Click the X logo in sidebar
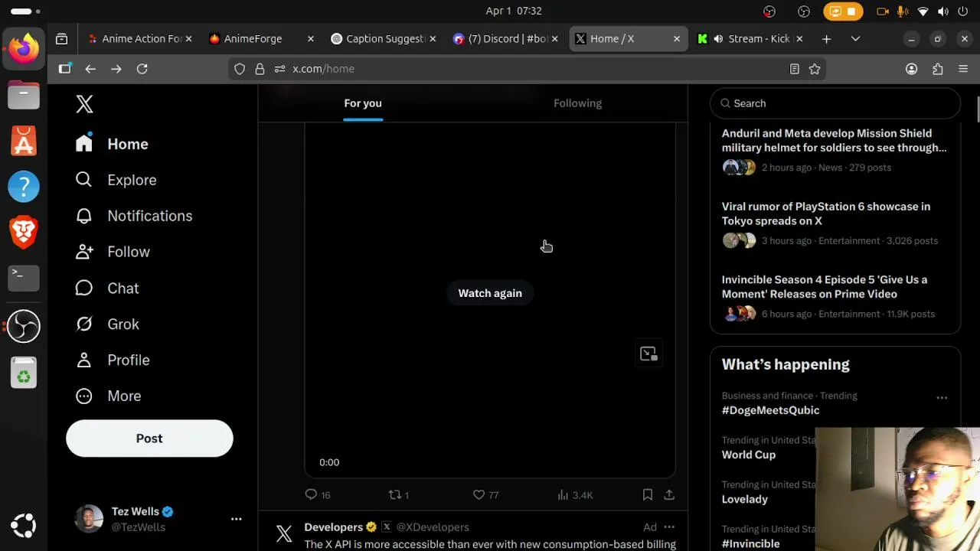This screenshot has width=980, height=551. [84, 104]
